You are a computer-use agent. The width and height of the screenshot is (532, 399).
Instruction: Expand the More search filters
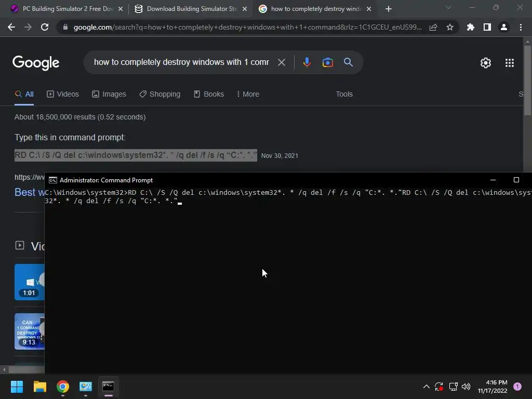pos(248,95)
